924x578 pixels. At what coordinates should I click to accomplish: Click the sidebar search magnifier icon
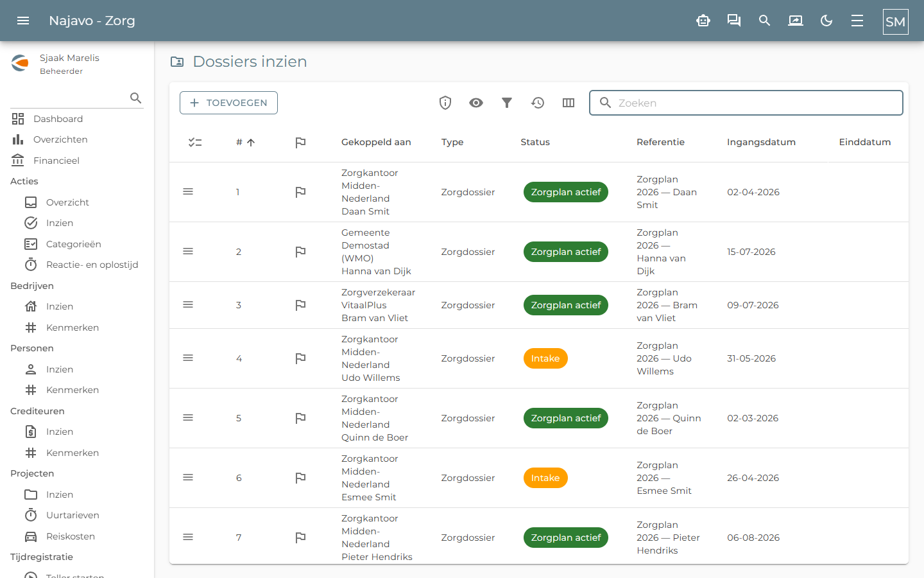[135, 98]
